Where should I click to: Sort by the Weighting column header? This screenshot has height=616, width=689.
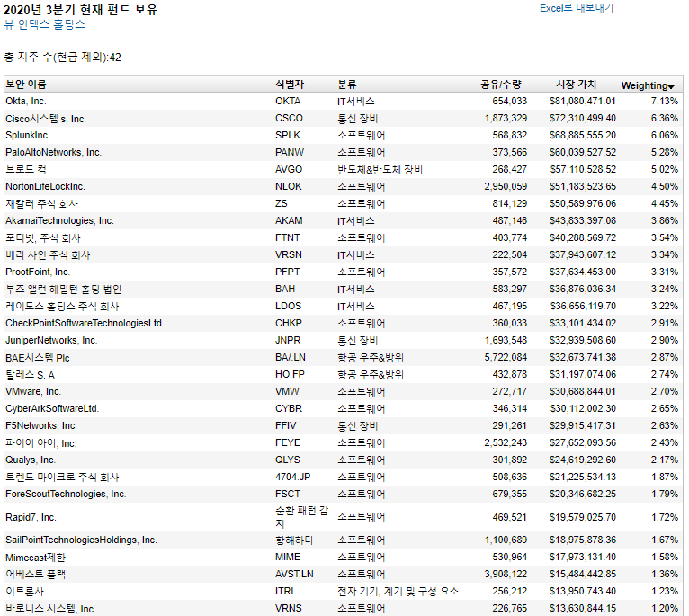(x=644, y=85)
